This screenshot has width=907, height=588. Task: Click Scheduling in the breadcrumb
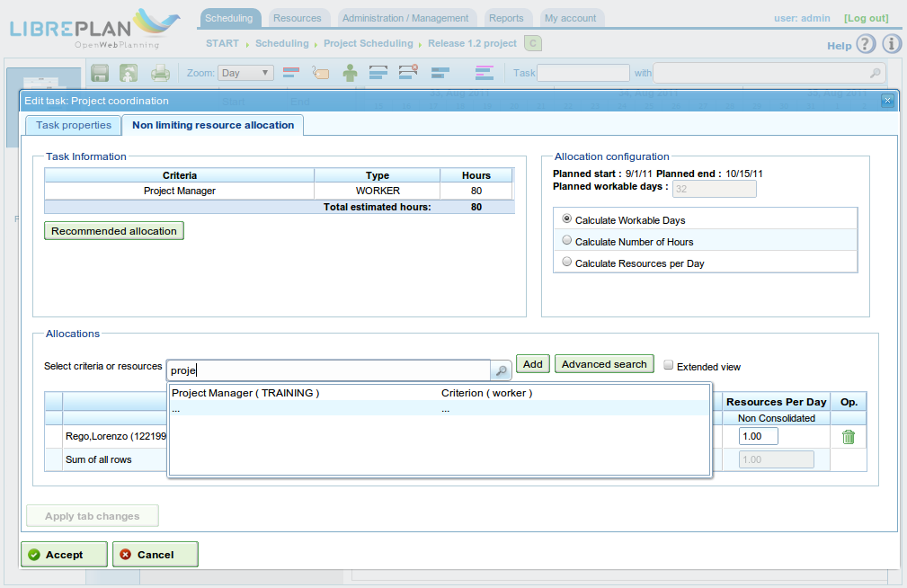click(x=282, y=43)
